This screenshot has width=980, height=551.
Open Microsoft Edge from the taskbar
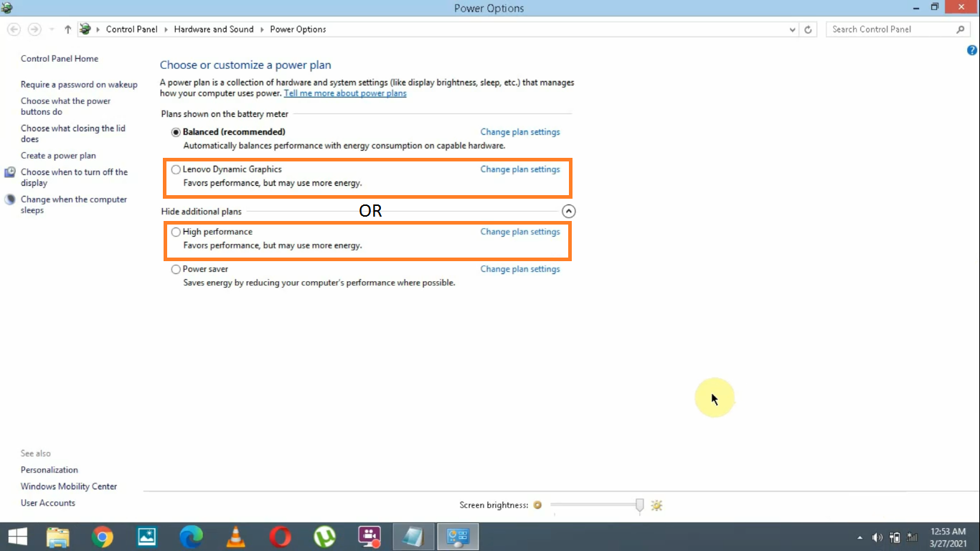[x=191, y=536]
